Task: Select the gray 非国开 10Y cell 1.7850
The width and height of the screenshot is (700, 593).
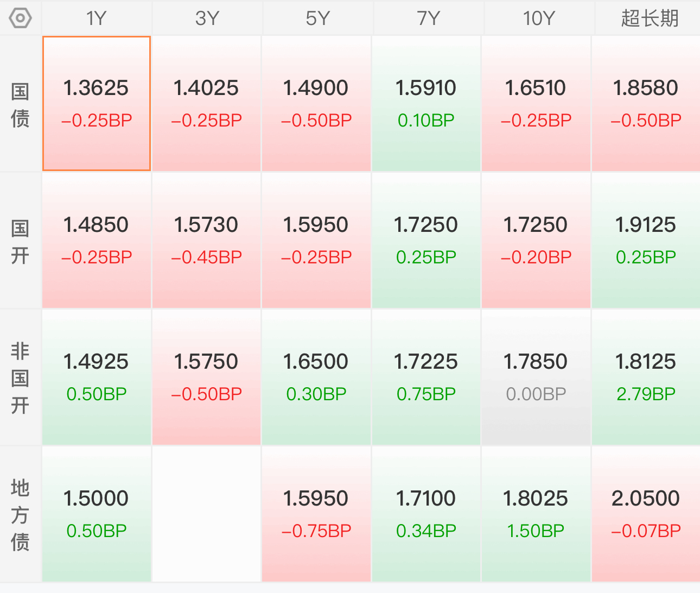Action: (x=536, y=377)
